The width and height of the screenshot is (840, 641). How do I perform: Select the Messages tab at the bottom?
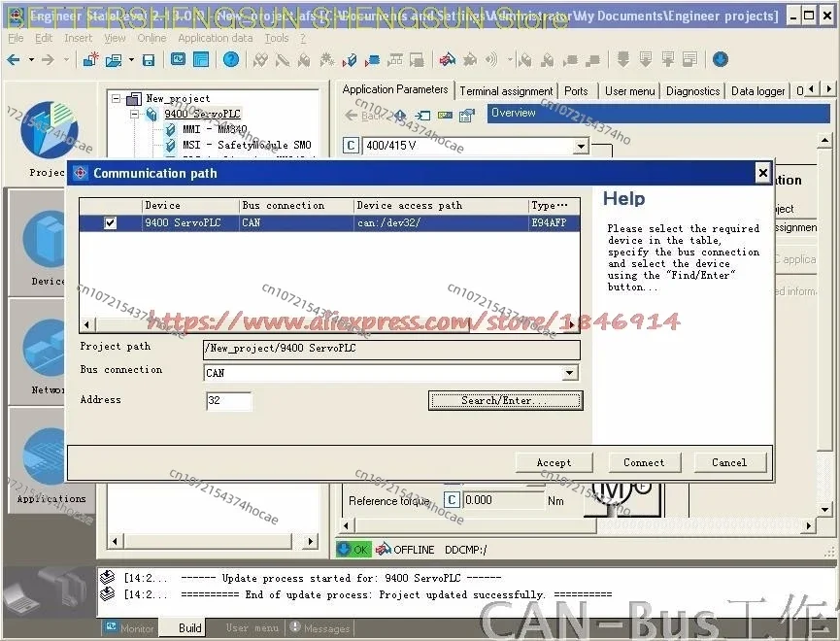320,628
